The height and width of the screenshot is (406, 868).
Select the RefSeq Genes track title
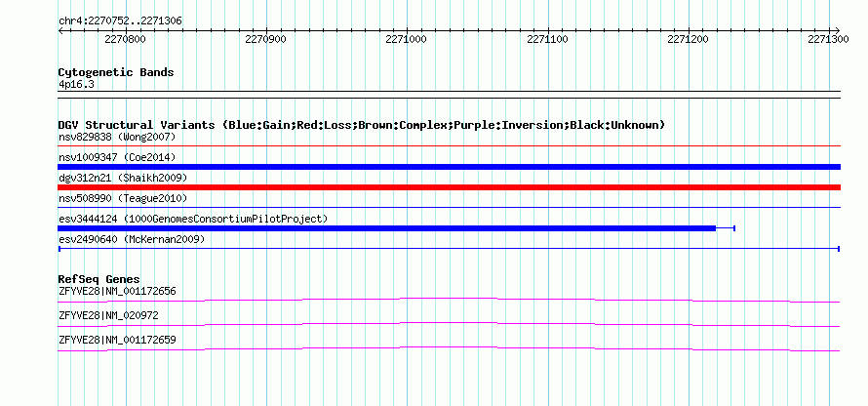(99, 279)
